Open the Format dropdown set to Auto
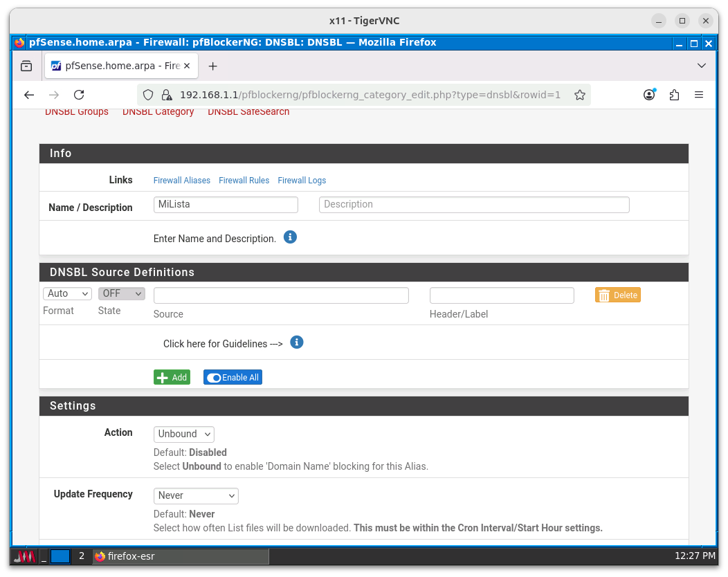Screen dimensions: 728x577 (x=67, y=293)
